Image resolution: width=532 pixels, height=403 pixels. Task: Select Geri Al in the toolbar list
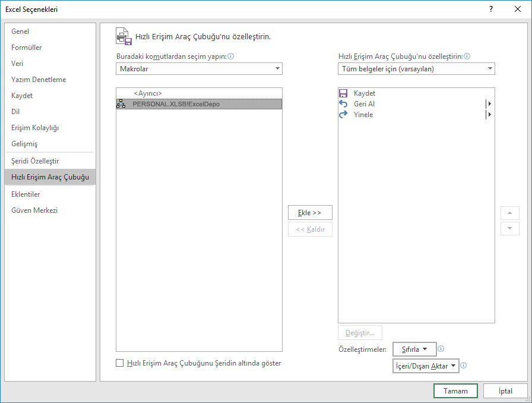click(416, 103)
